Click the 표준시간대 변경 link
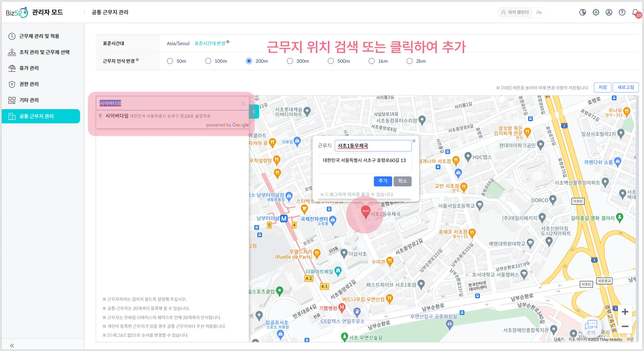 tap(210, 43)
